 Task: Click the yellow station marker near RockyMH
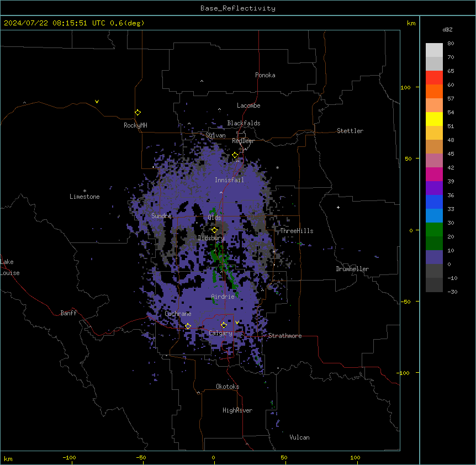click(137, 113)
